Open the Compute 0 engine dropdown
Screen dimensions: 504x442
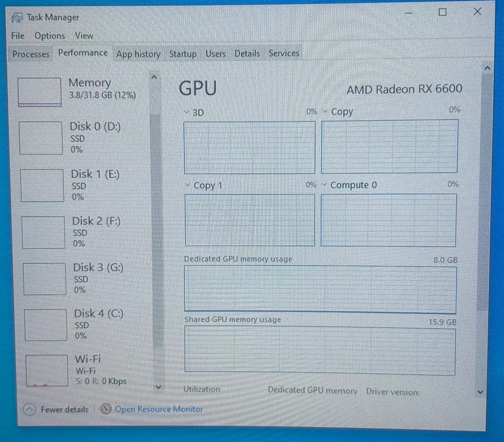coord(324,184)
